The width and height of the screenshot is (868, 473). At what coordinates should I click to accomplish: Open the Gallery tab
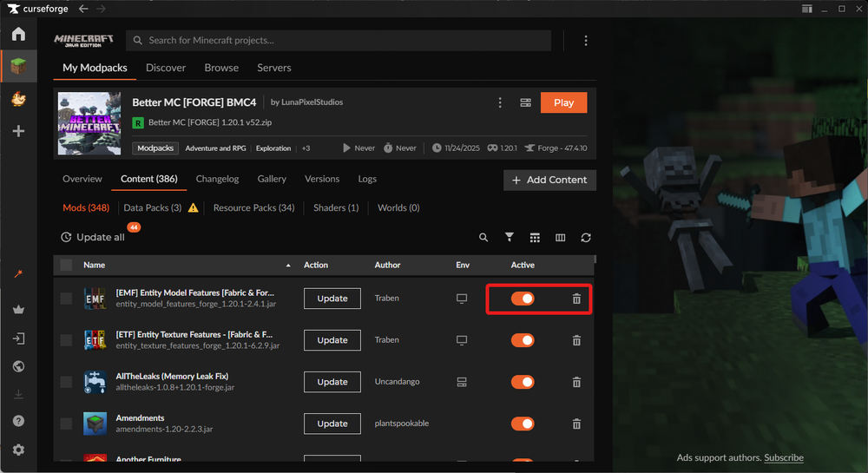click(x=272, y=180)
